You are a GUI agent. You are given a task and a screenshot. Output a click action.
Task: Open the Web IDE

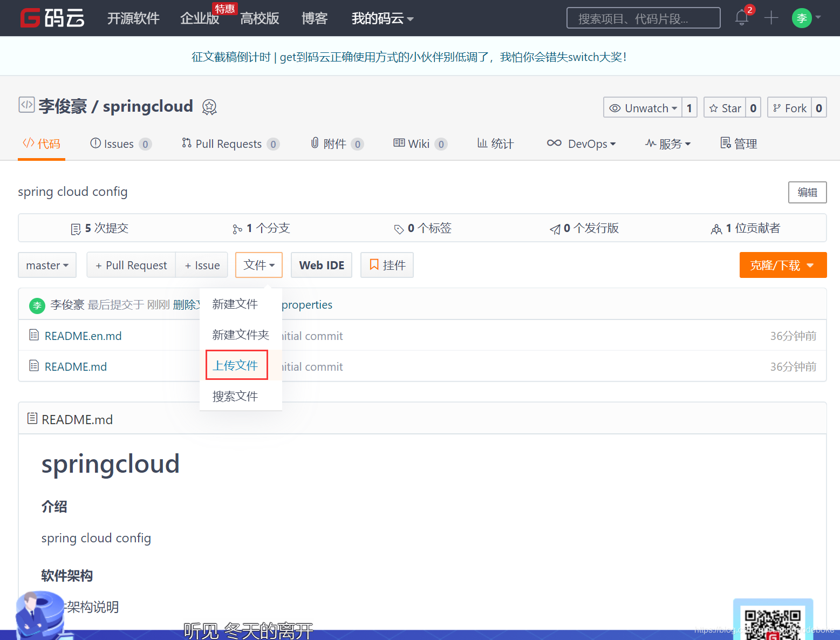tap(322, 265)
